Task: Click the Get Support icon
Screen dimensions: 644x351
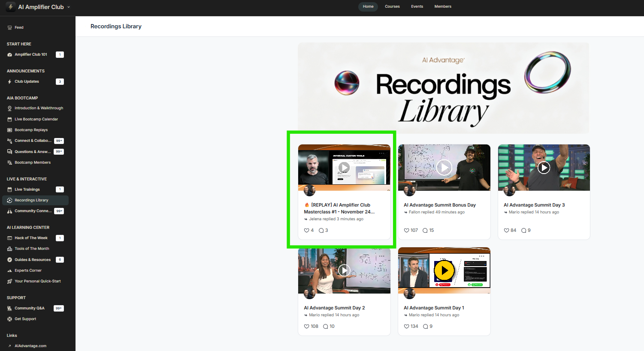Action: click(9, 319)
